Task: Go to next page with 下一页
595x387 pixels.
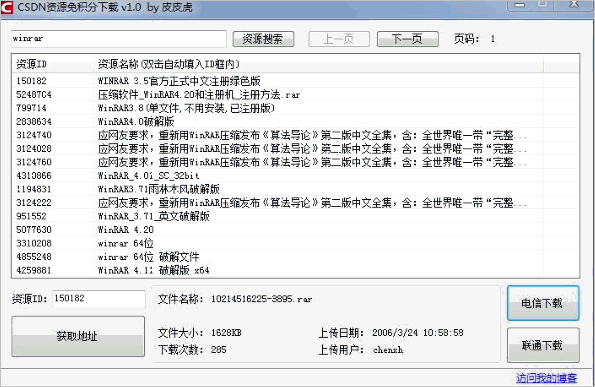Action: [x=408, y=39]
